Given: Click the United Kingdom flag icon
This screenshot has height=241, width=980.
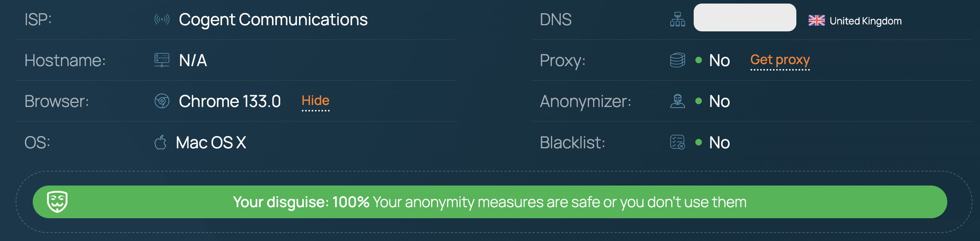Looking at the screenshot, I should pyautogui.click(x=816, y=21).
